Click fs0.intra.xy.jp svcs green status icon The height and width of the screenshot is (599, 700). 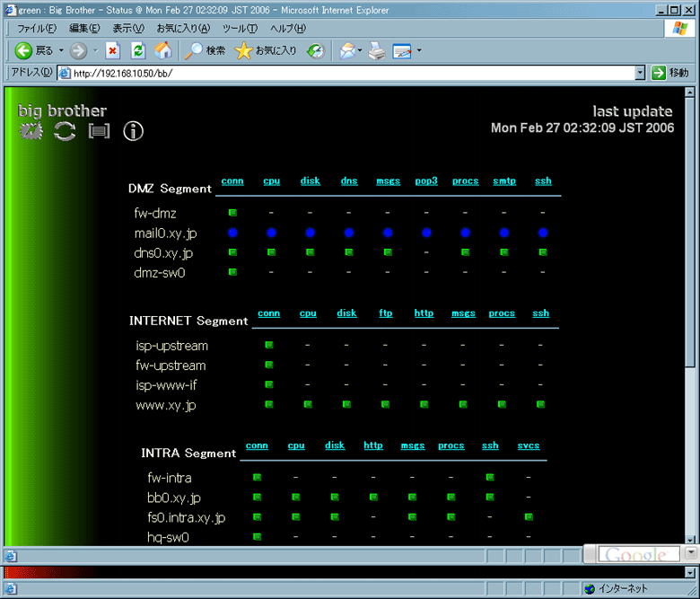click(529, 516)
